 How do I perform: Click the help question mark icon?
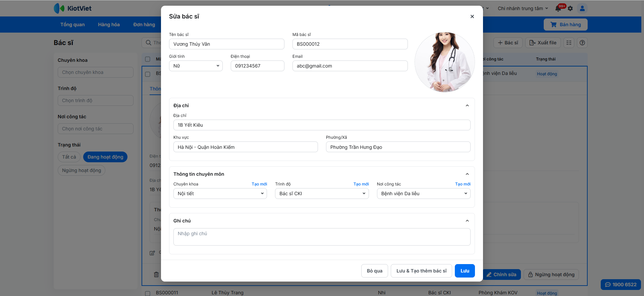pos(582,43)
